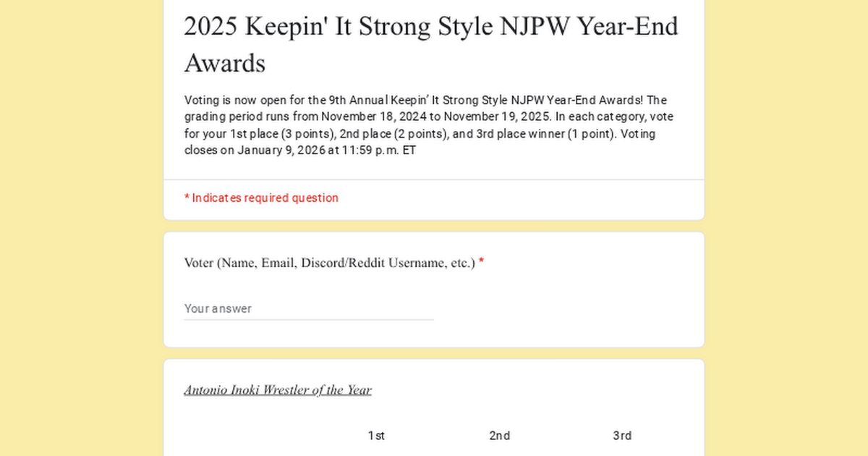
Task: Click the "Antonio Inoki Wrestler of the Year" heading
Action: pos(278,390)
